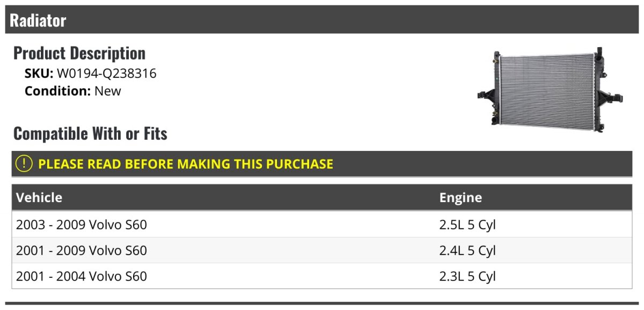Image resolution: width=644 pixels, height=310 pixels.
Task: Click the New condition value
Action: point(108,91)
